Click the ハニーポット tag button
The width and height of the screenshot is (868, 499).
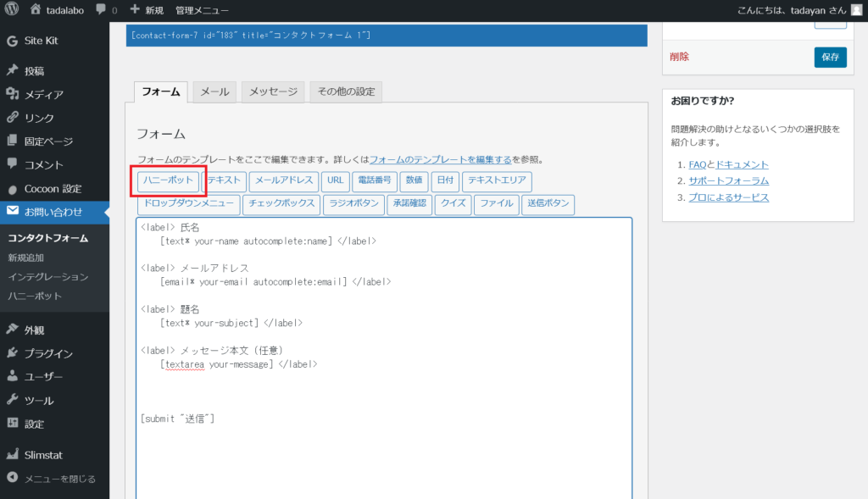(169, 180)
